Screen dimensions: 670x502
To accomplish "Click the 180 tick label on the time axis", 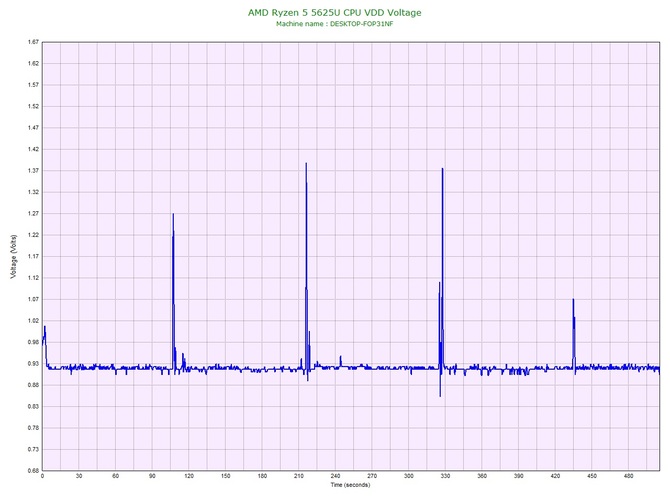I will [x=262, y=476].
